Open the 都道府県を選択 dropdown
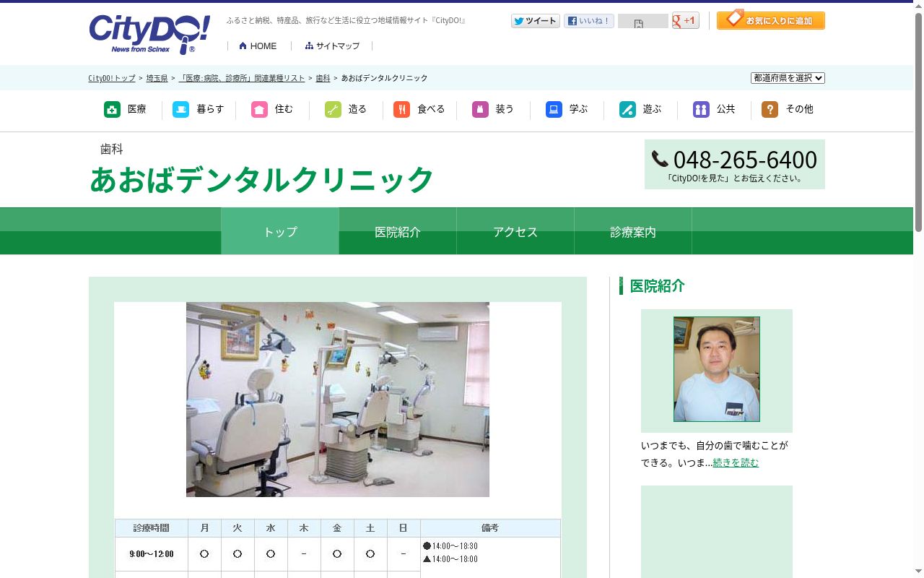 coord(788,78)
